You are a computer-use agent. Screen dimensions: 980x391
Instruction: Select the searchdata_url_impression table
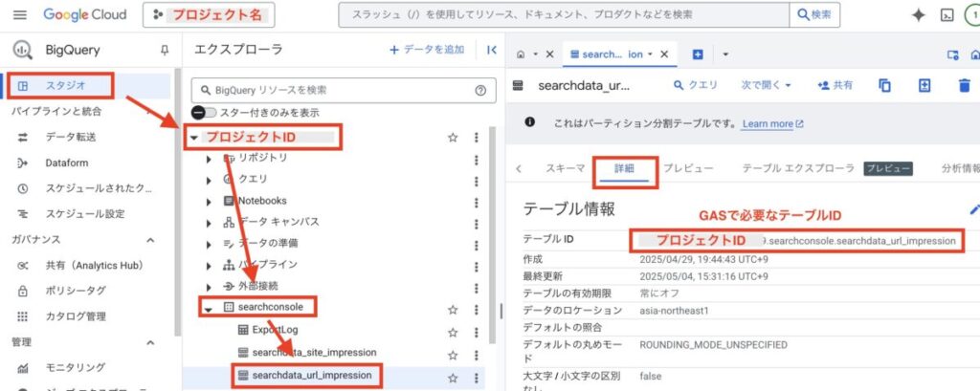click(312, 376)
